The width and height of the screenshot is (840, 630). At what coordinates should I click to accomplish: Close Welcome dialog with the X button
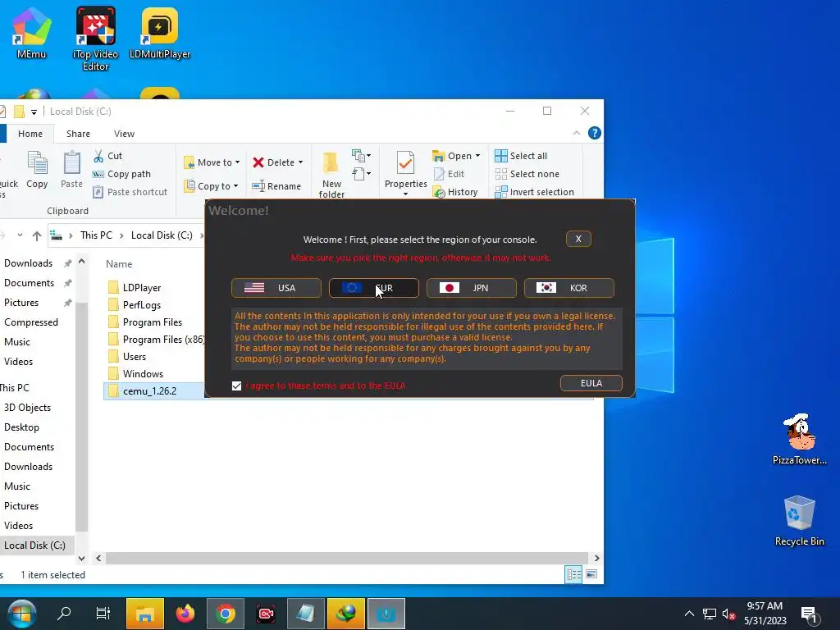[578, 239]
